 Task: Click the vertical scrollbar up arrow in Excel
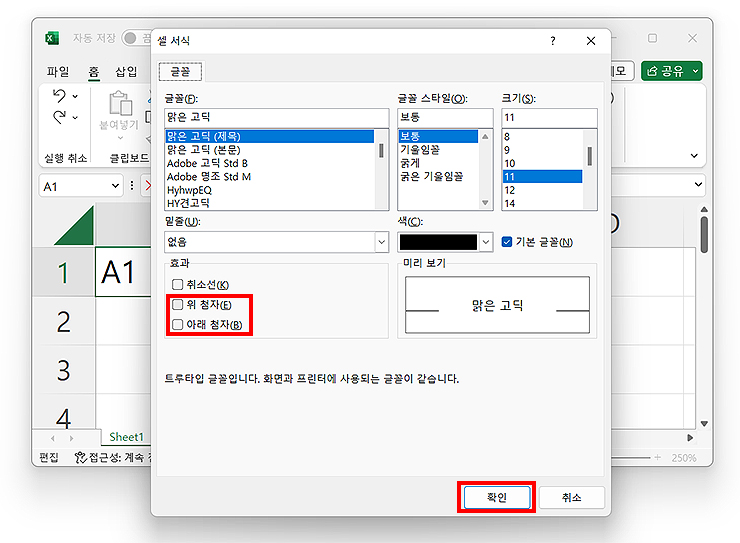point(704,209)
